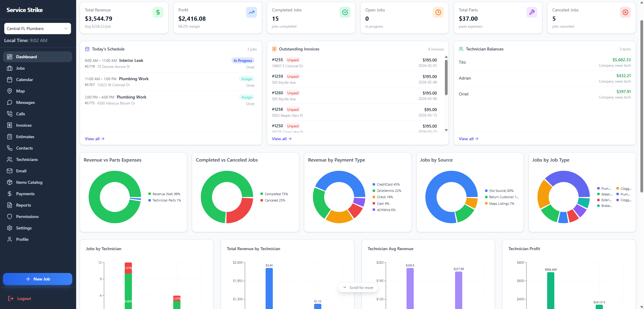
Task: Click the main page vertical scrollbar
Action: [642, 106]
